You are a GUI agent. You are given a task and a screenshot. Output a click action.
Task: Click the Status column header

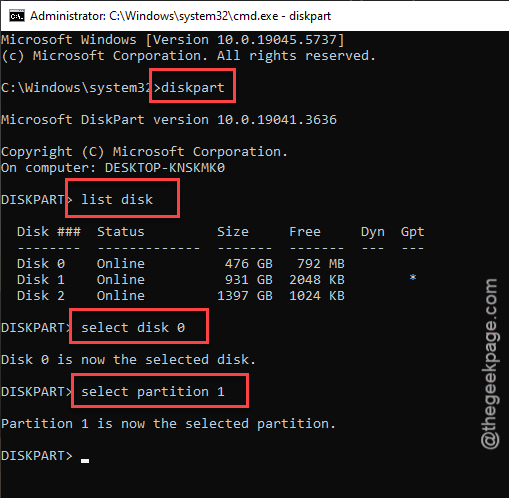(121, 231)
